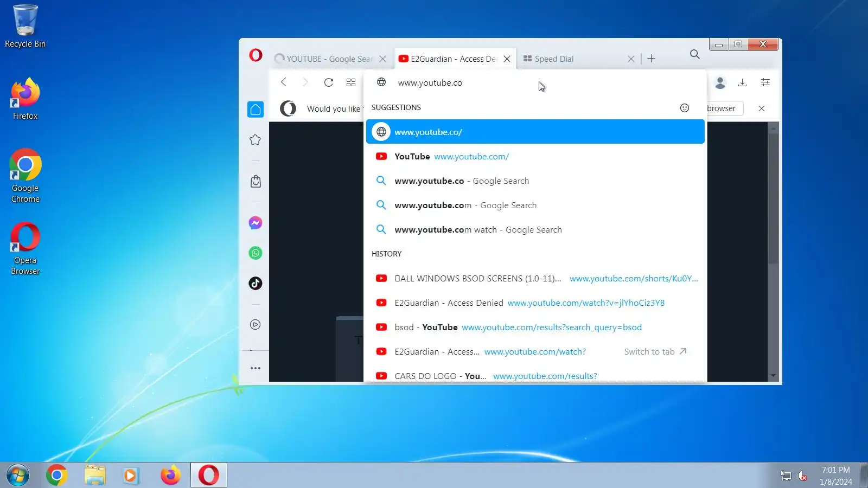This screenshot has height=488, width=868.
Task: Select the Firefox desktop shortcut
Action: point(25,99)
